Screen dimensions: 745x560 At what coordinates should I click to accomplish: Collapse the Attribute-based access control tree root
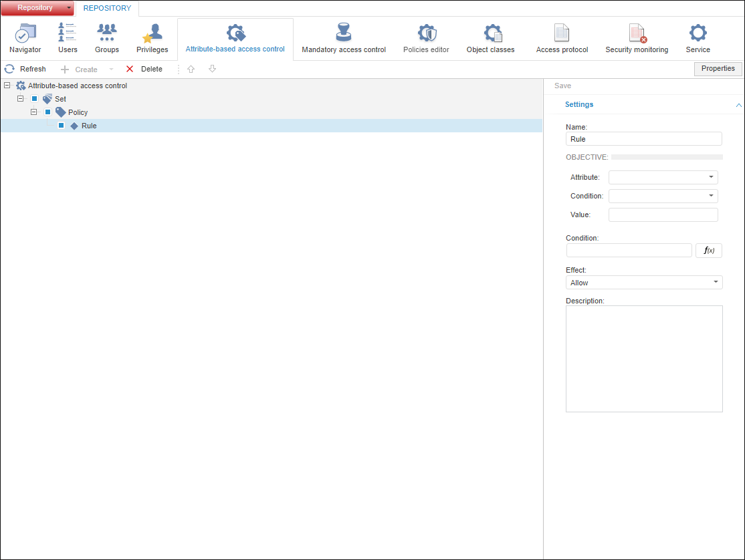[7, 86]
